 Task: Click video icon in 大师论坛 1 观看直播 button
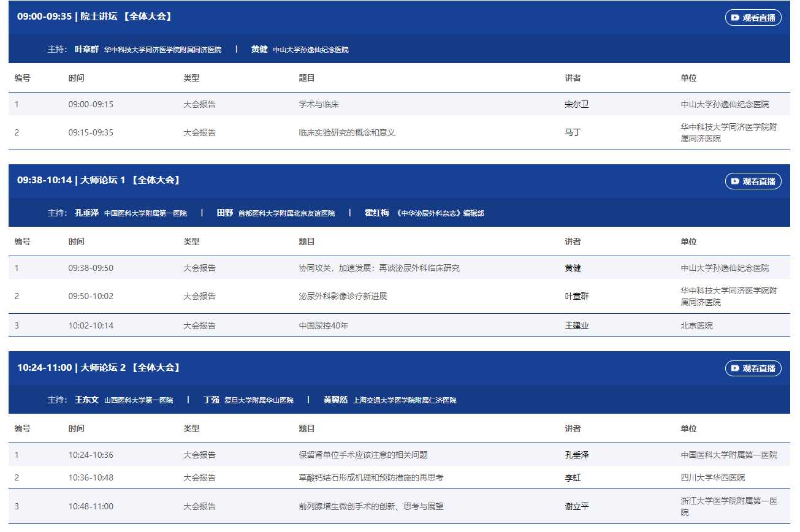[x=735, y=181]
